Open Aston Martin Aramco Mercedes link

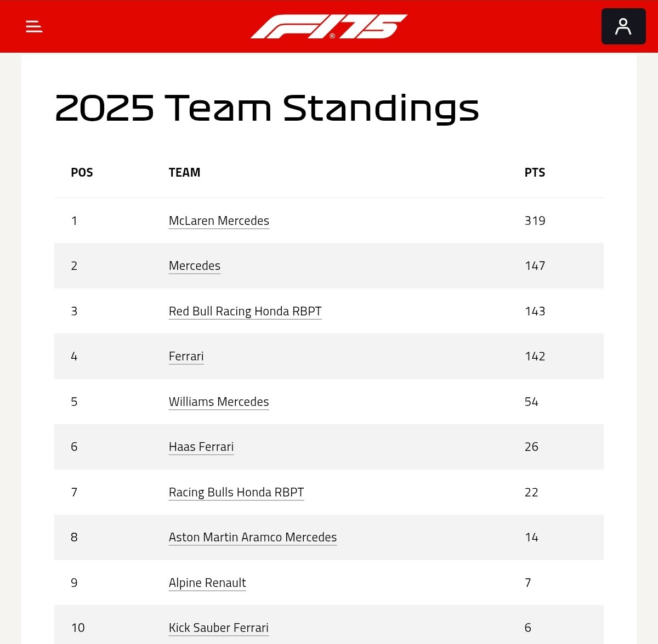pyautogui.click(x=253, y=537)
